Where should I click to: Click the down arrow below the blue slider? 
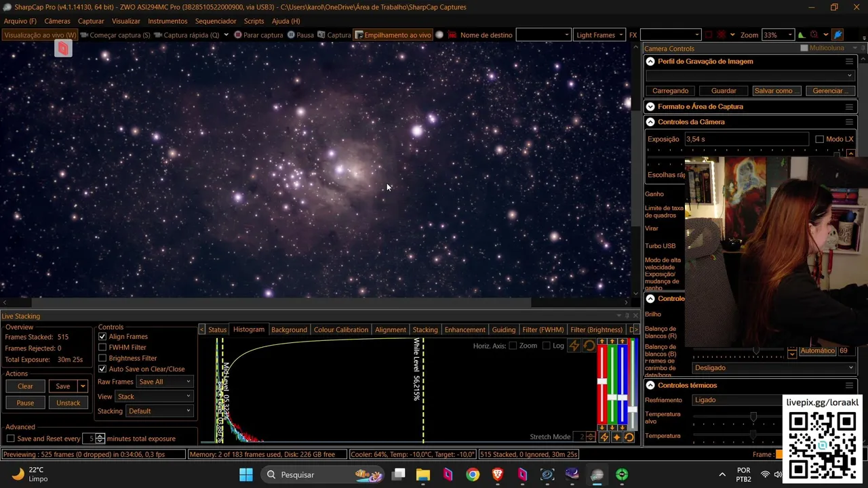(x=623, y=428)
